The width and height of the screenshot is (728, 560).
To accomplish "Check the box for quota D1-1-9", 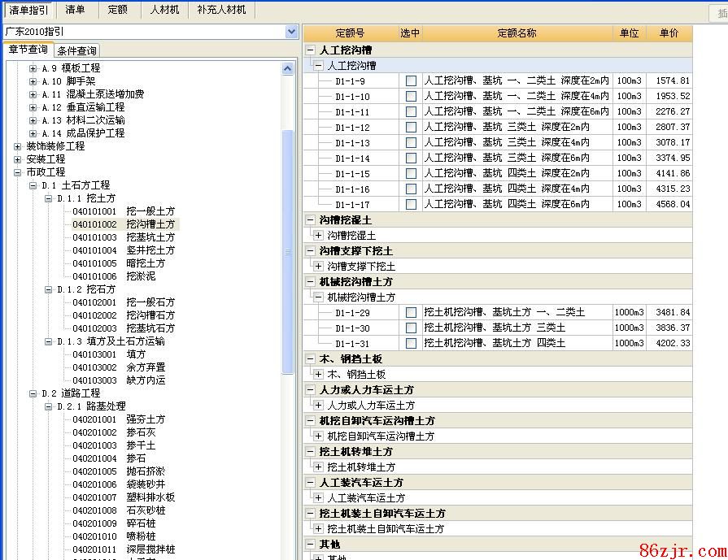I will coord(411,81).
